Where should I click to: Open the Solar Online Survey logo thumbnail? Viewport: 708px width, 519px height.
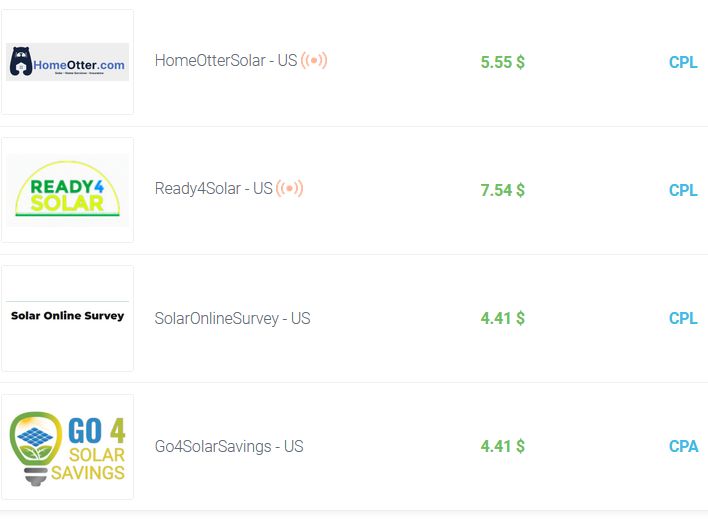(67, 316)
